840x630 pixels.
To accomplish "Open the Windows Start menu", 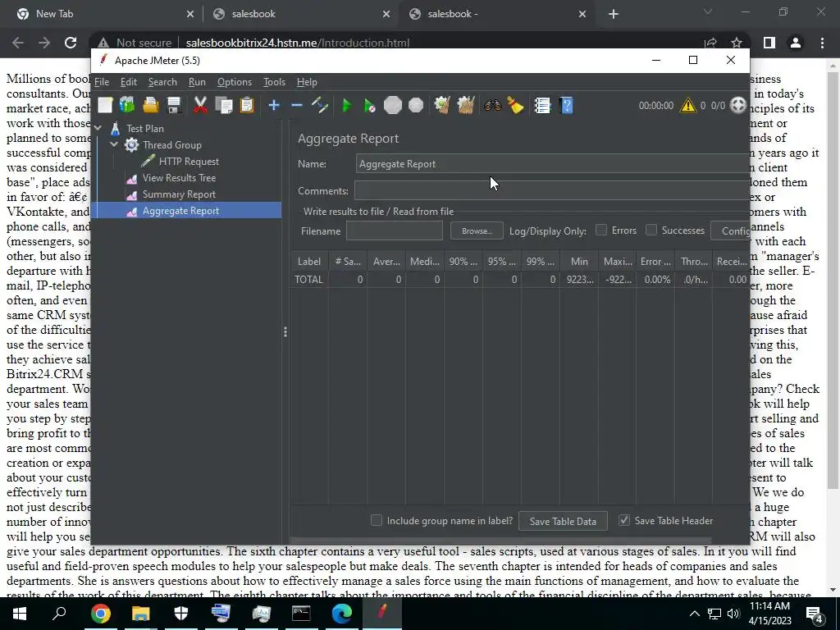I will 20,614.
